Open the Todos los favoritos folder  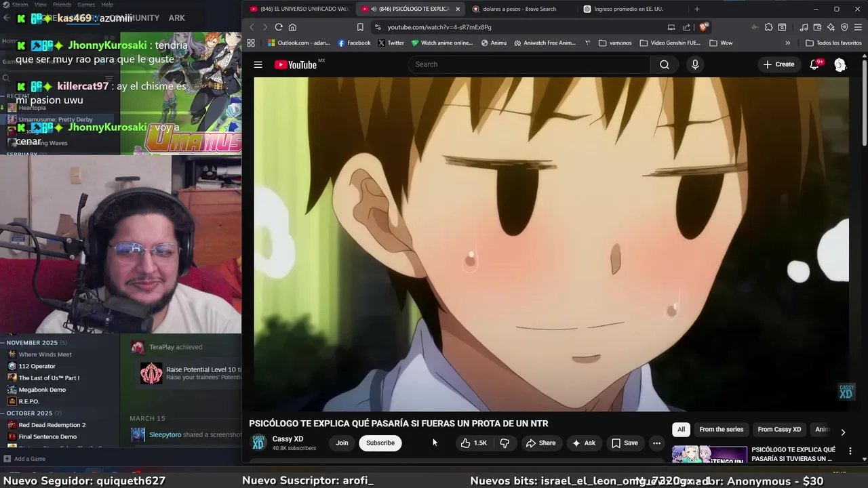[833, 43]
